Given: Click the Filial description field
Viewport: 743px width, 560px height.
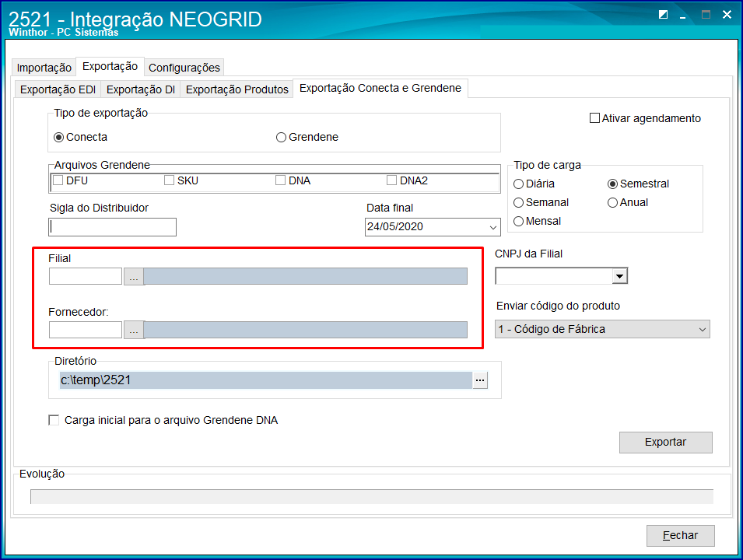Looking at the screenshot, I should click(306, 277).
